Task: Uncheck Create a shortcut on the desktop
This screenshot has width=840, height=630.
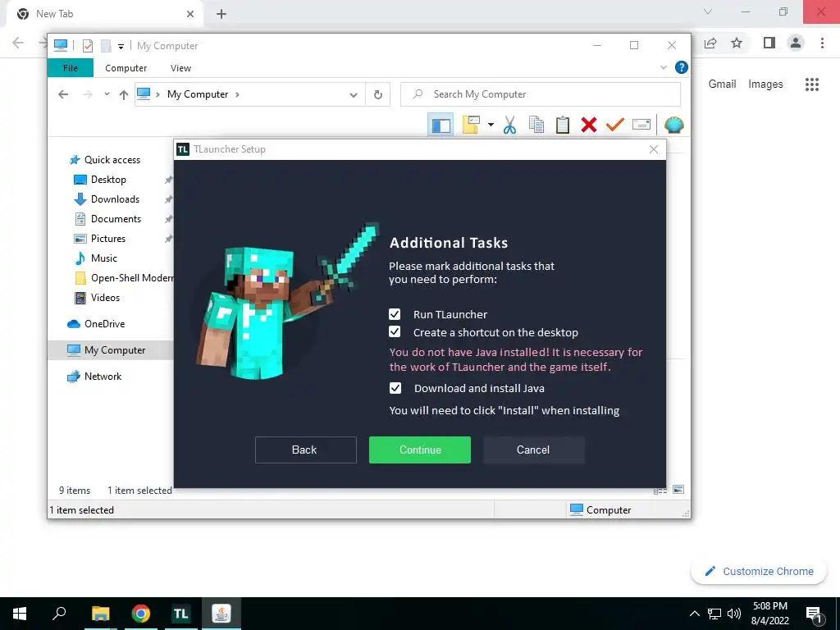Action: coord(395,332)
